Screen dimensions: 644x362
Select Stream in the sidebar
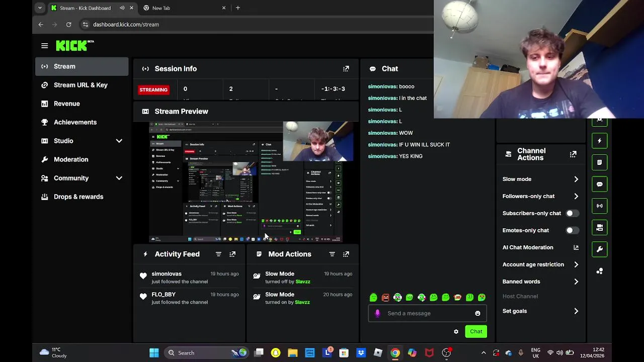tap(82, 66)
